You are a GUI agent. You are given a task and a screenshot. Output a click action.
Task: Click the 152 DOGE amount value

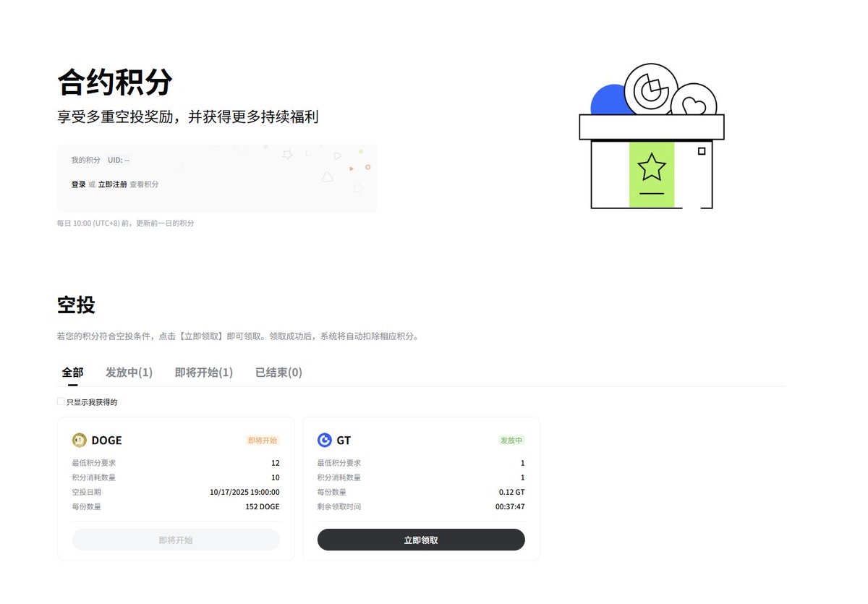click(263, 506)
